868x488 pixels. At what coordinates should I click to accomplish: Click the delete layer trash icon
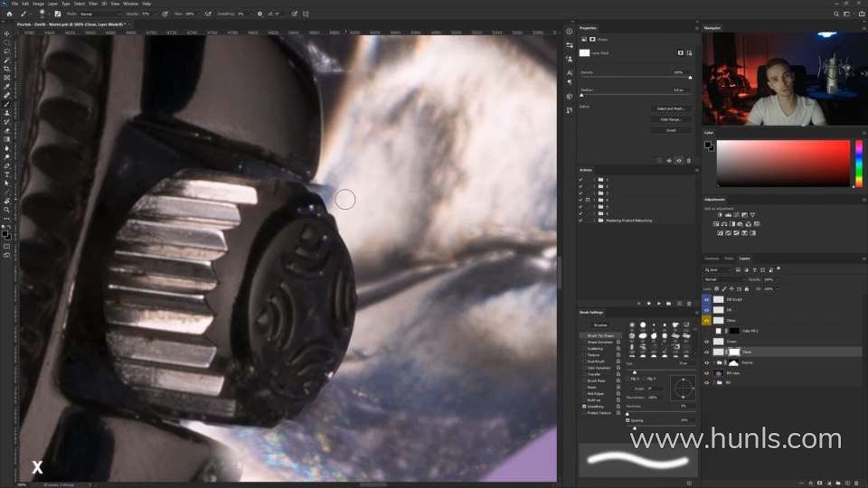pyautogui.click(x=855, y=483)
